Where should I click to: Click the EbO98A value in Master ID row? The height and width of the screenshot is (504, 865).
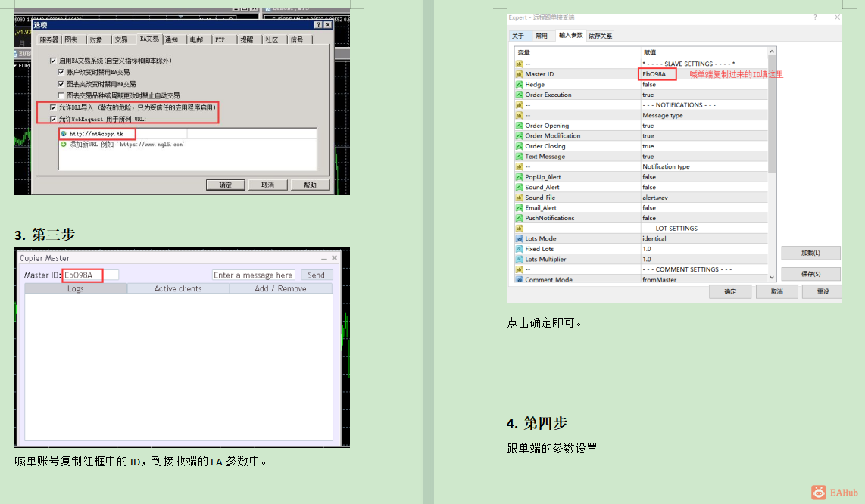pos(654,74)
